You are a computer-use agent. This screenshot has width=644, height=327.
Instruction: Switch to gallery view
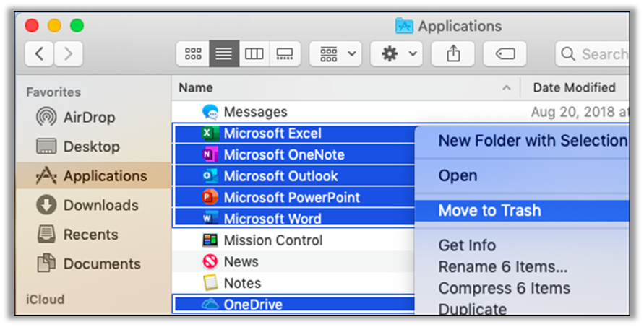coord(284,53)
